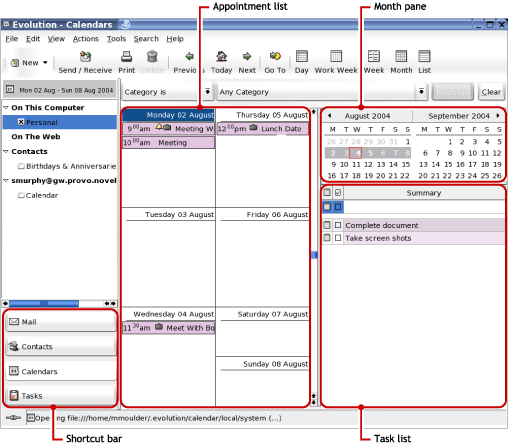This screenshot has height=445, width=508.
Task: Open Contacts from the shortcut bar
Action: pos(61,347)
